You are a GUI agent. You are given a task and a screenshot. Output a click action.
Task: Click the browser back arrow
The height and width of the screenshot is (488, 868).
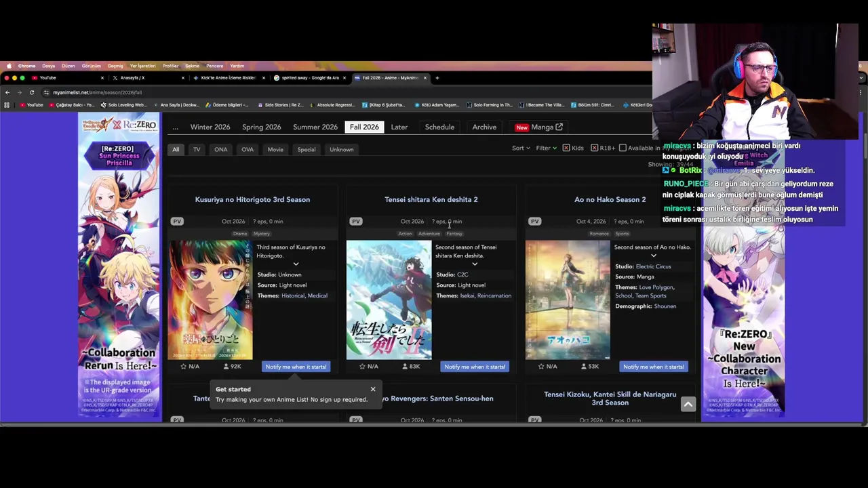tap(7, 92)
